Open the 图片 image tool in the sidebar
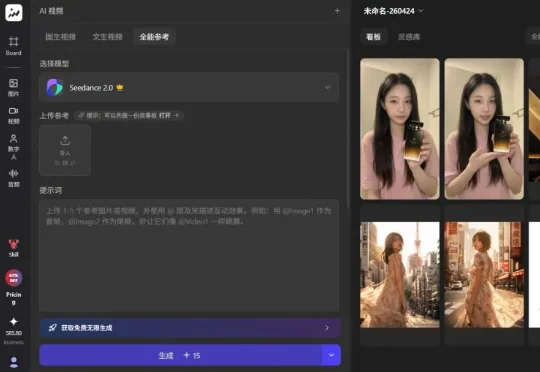The height and width of the screenshot is (372, 540). 13,87
